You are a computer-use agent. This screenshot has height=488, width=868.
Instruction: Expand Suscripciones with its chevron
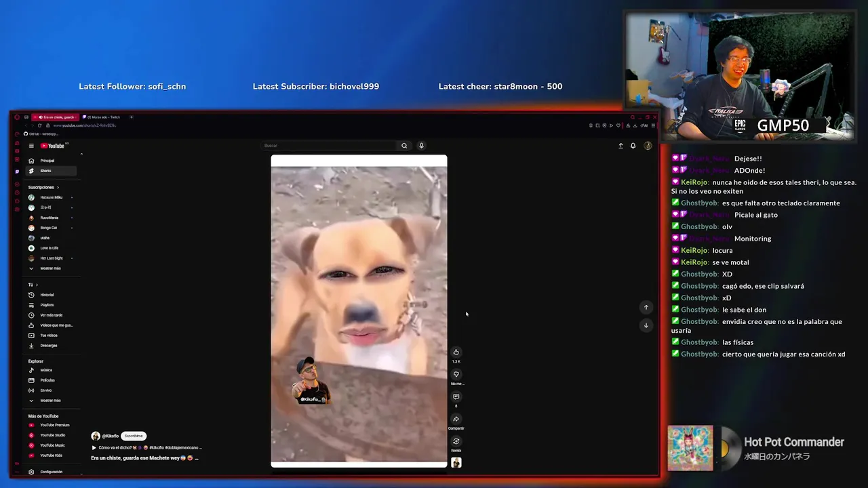(x=58, y=188)
